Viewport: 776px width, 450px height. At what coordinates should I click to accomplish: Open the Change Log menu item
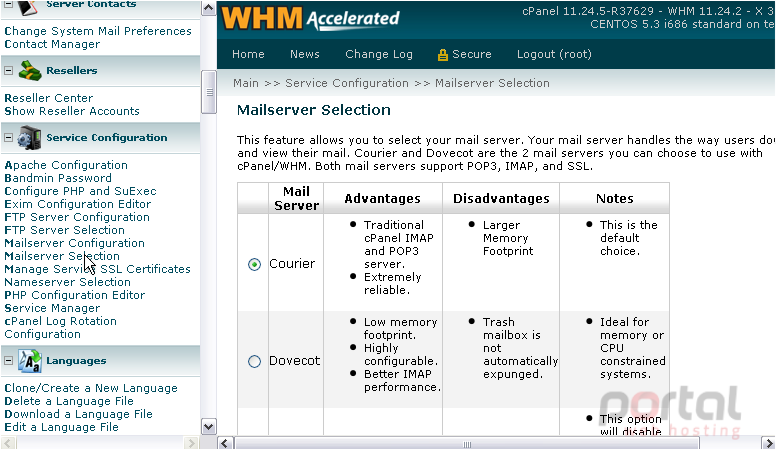[379, 54]
